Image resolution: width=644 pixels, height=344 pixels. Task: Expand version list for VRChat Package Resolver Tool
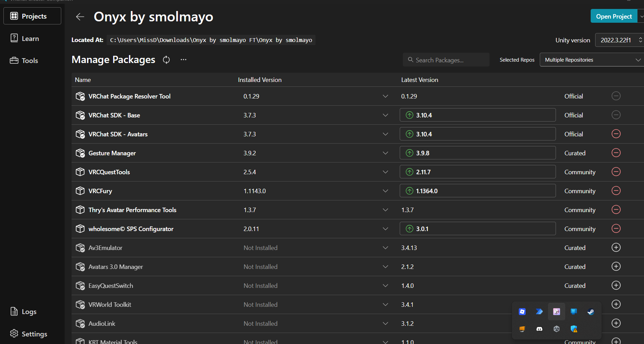(x=385, y=96)
